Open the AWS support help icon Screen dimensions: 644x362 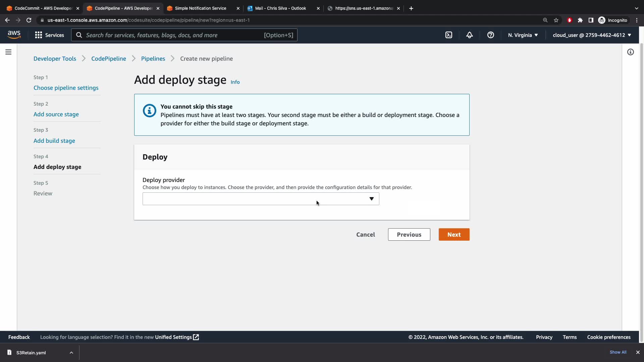(x=490, y=35)
